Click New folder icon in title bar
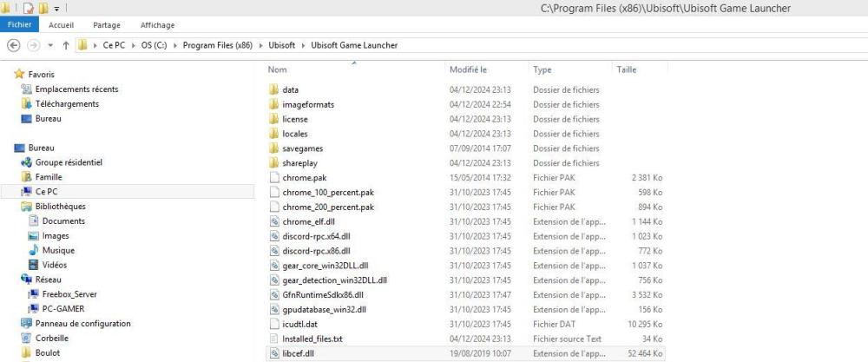This screenshot has height=362, width=868. 43,8
